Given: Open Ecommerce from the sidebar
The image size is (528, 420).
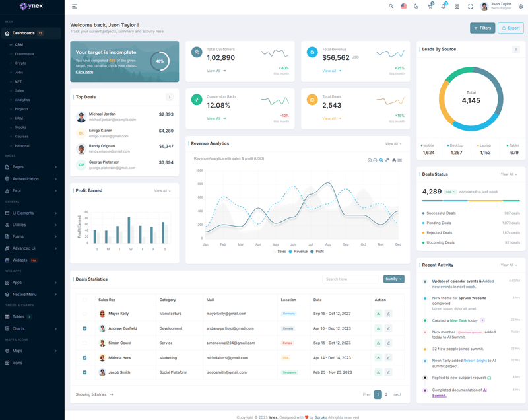Looking at the screenshot, I should 24,54.
